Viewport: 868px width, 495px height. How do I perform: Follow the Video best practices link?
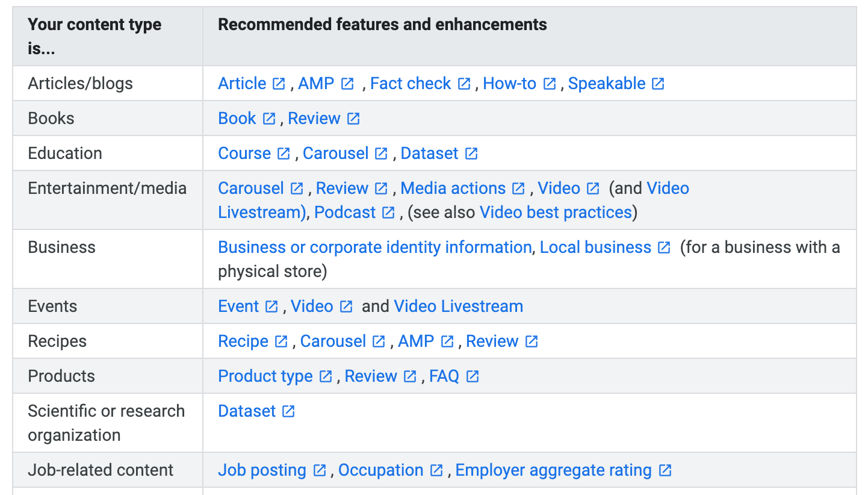(556, 213)
